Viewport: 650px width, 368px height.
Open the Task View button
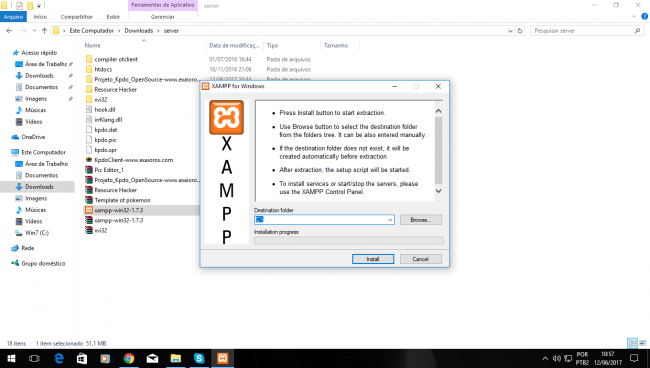coord(34,358)
